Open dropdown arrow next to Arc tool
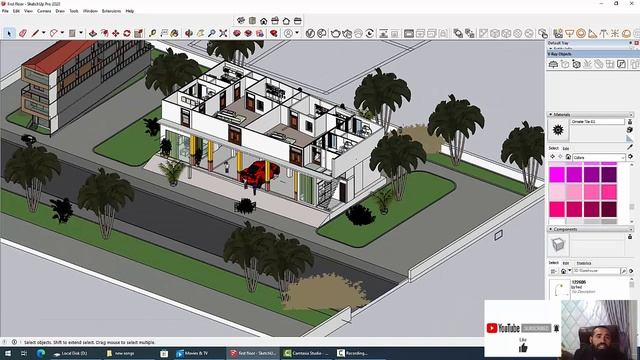This screenshot has width=640, height=360. (x=62, y=33)
